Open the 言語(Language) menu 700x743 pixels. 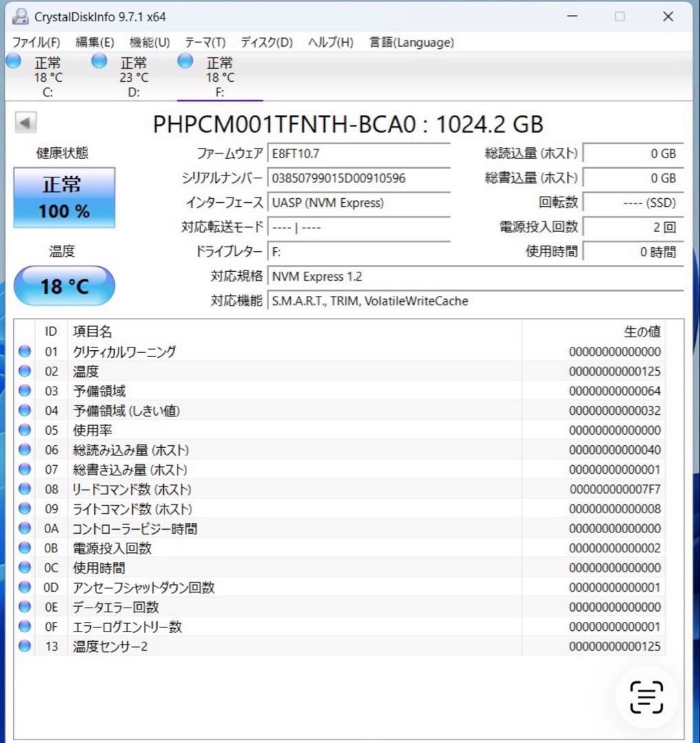coord(411,42)
